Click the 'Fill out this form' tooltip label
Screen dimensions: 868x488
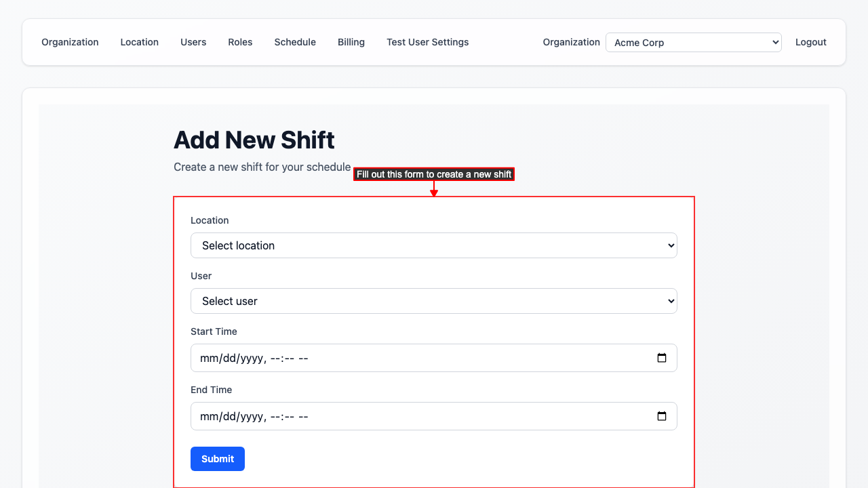(x=434, y=174)
